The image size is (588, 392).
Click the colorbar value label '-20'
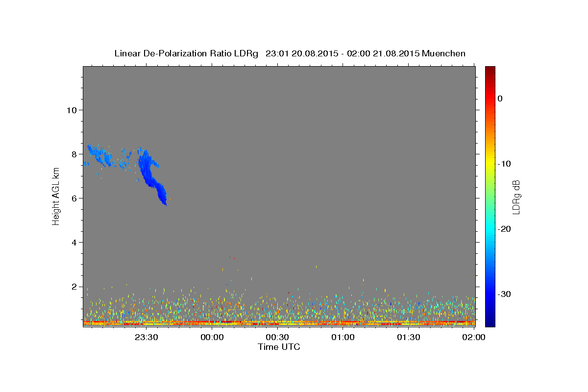pos(504,229)
